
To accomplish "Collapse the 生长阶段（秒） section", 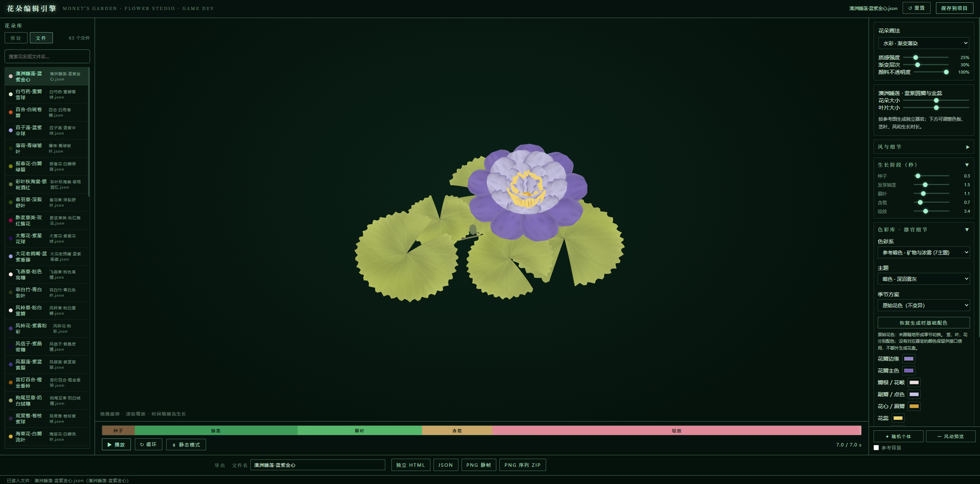I will coord(923,165).
